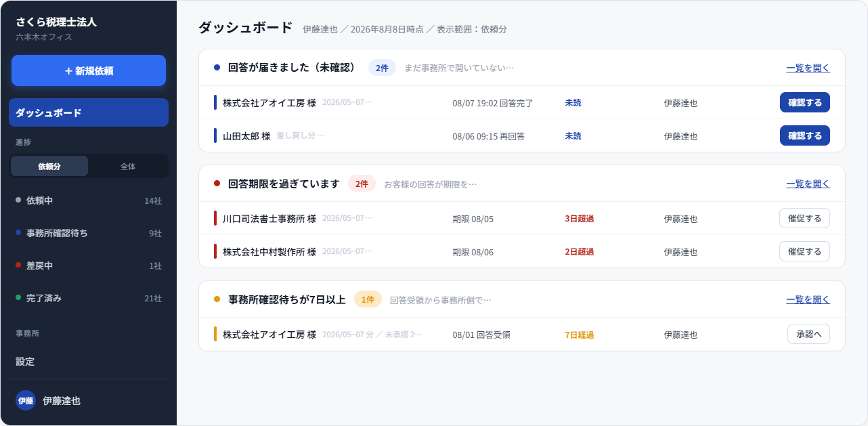Click the 7日経過 status label
The image size is (868, 426).
(580, 335)
